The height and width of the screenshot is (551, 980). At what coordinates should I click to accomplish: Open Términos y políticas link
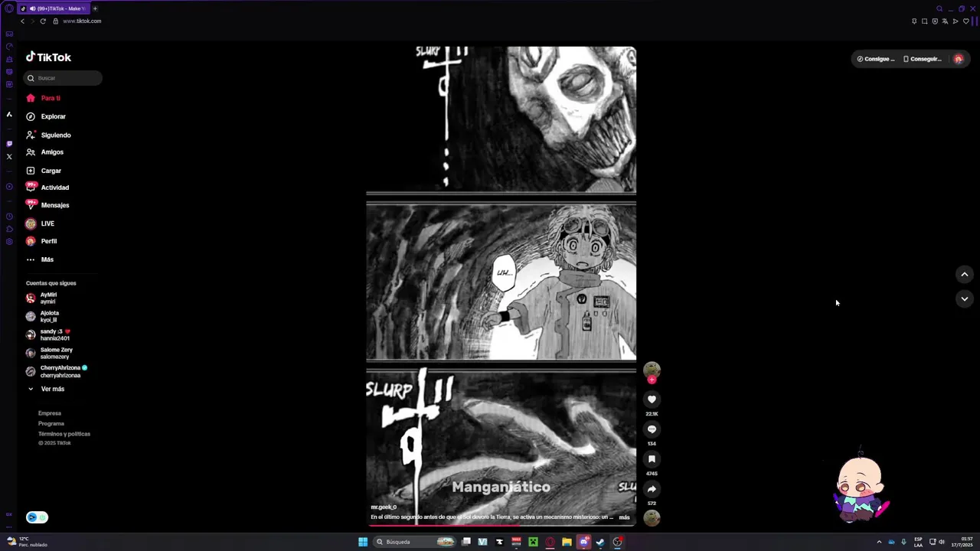64,434
